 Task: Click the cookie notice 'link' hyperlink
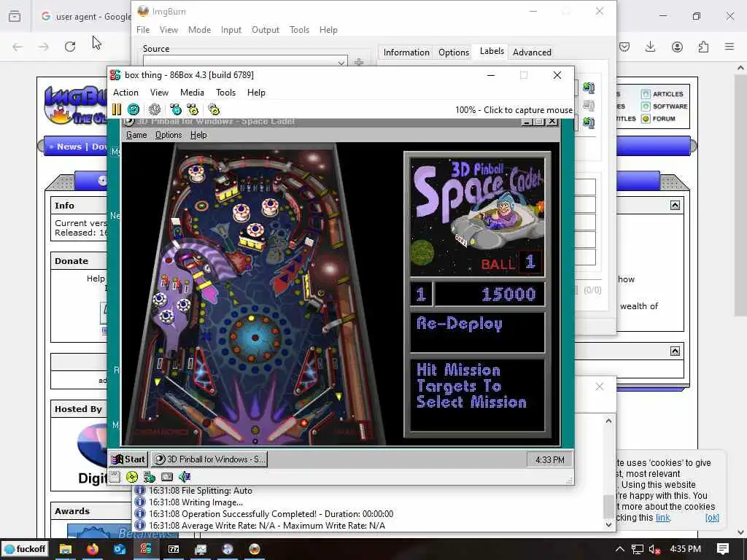[662, 518]
